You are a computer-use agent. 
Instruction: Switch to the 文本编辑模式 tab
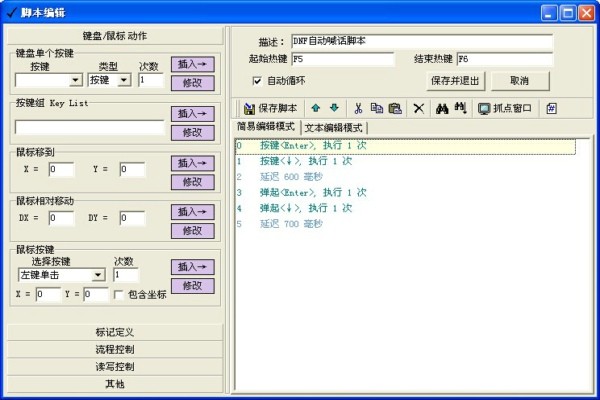[x=333, y=128]
